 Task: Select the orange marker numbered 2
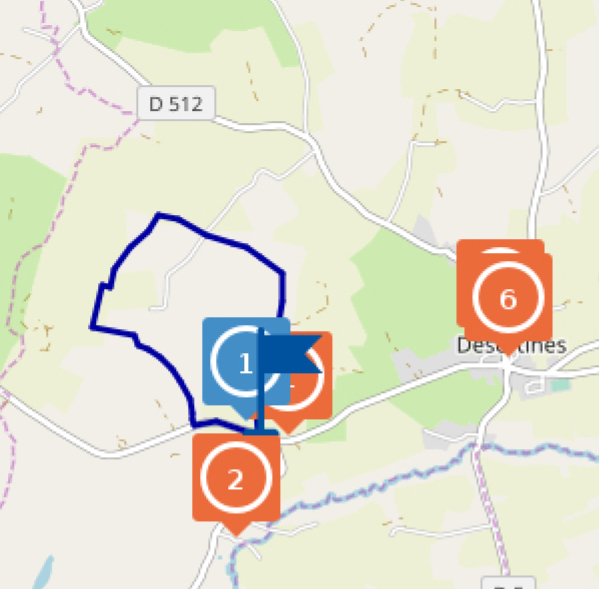point(236,477)
